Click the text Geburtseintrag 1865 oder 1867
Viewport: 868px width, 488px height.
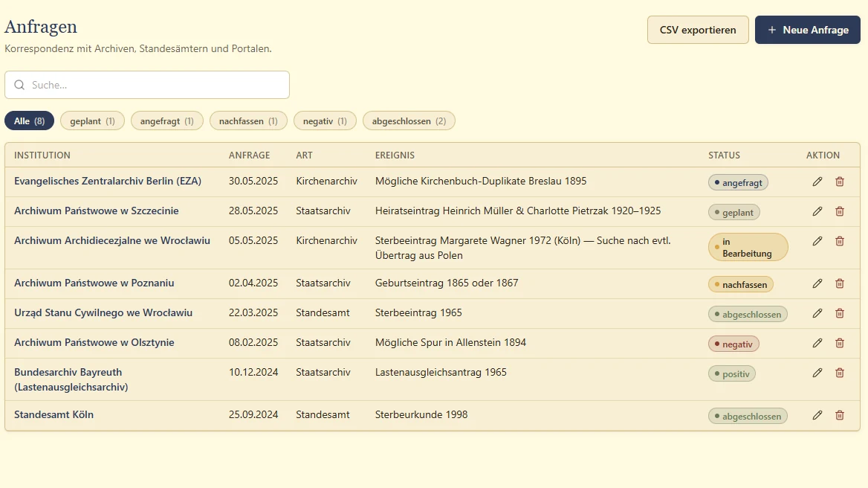pos(447,283)
